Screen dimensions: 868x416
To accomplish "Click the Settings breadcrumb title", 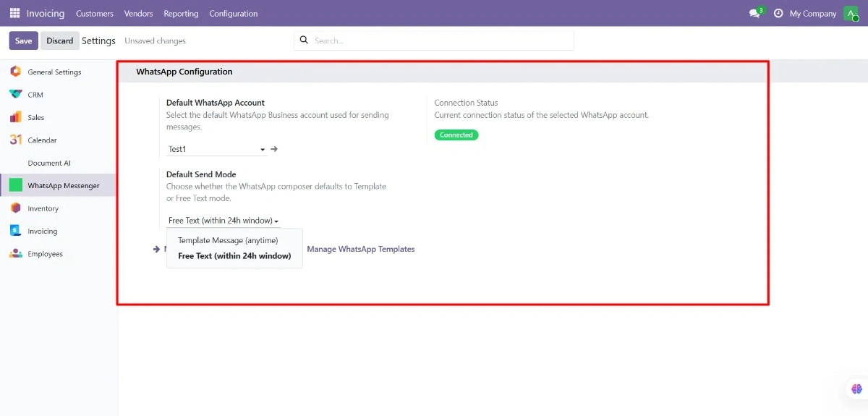I will click(98, 41).
